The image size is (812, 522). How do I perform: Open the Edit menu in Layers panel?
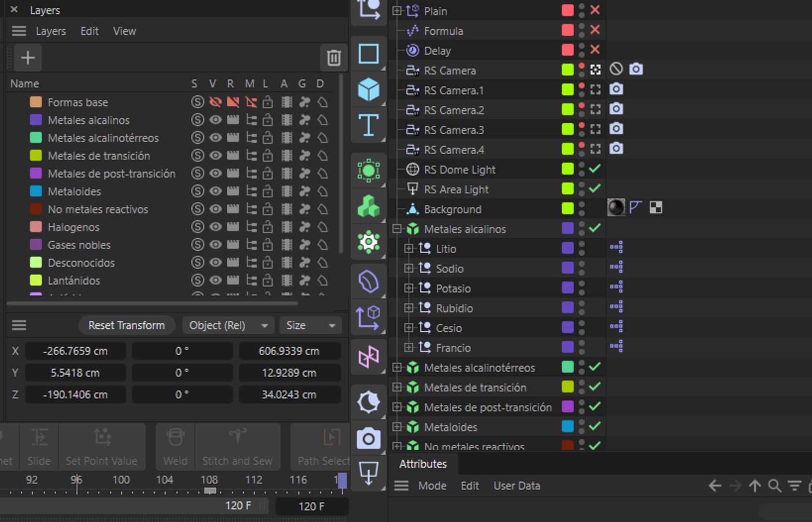(x=89, y=31)
